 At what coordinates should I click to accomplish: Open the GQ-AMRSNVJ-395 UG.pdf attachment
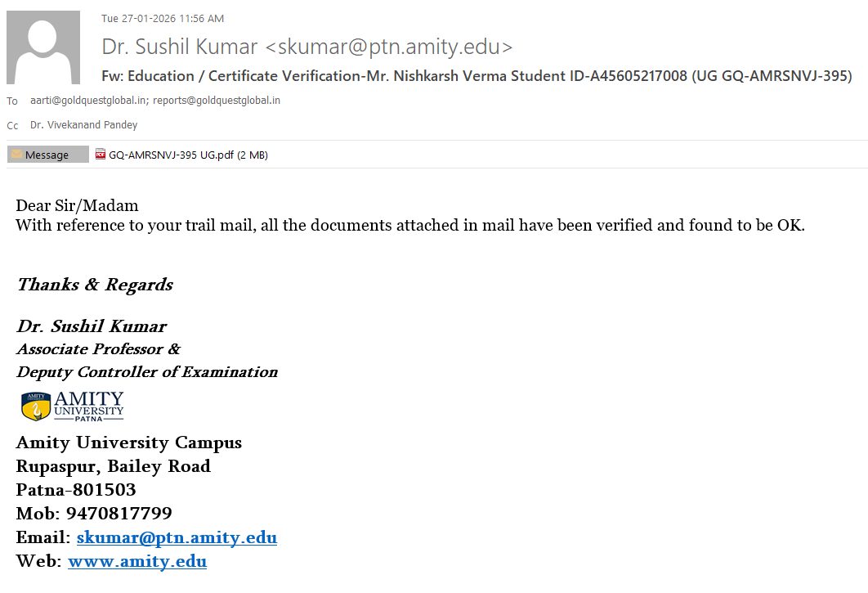click(x=188, y=155)
